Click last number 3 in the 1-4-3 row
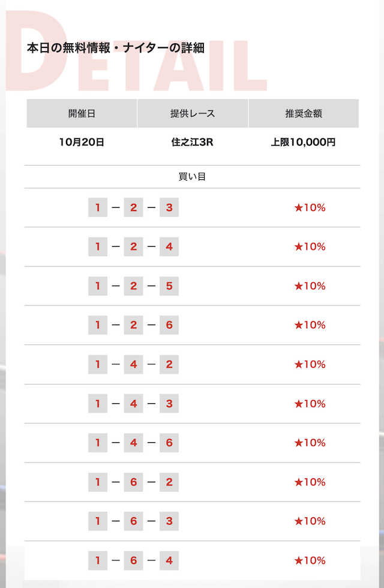384x588 pixels. pyautogui.click(x=169, y=404)
